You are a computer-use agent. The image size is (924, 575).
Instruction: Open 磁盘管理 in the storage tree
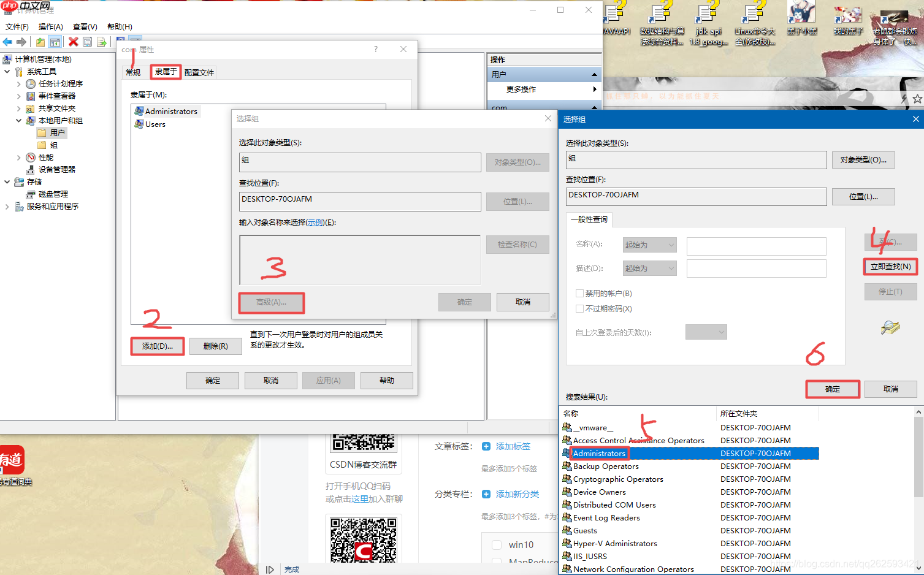(53, 194)
